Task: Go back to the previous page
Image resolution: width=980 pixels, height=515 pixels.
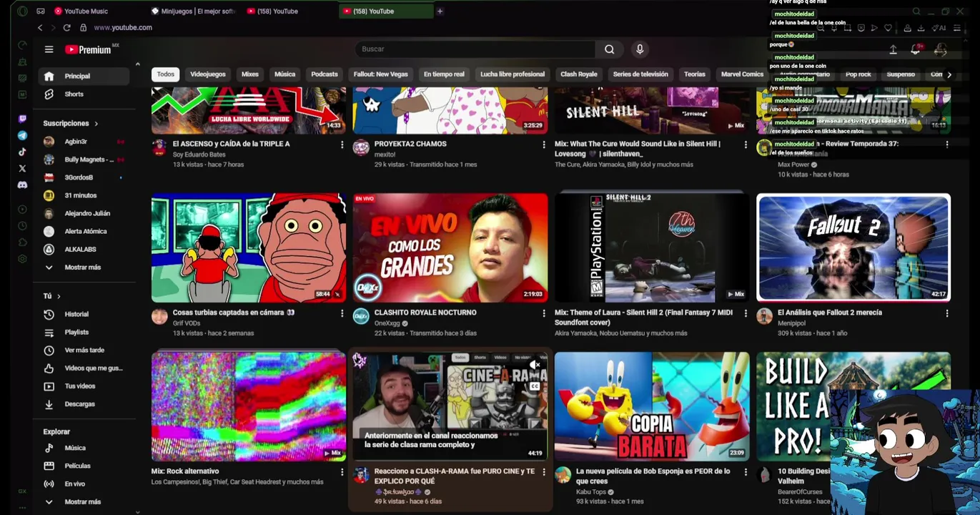Action: 40,27
